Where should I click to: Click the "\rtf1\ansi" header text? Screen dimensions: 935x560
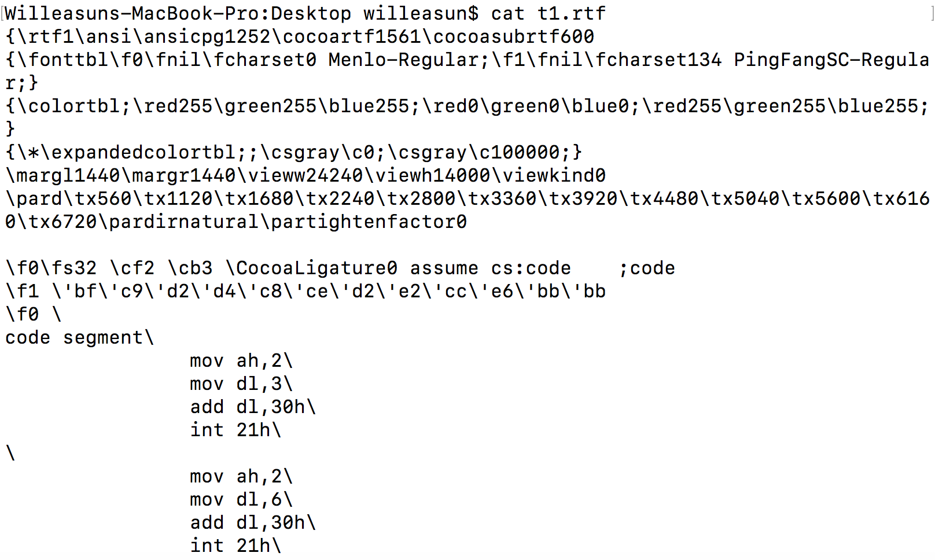74,36
